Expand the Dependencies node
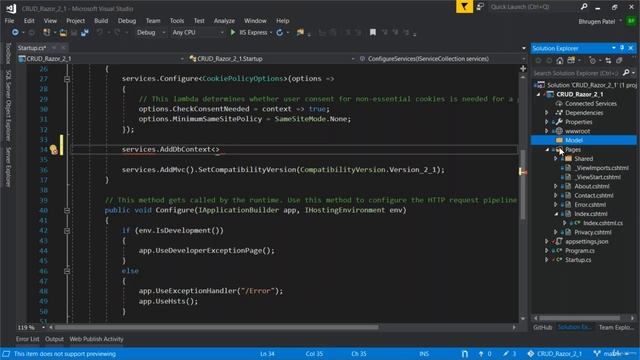Screen dimensions: 640x360 pos(547,113)
